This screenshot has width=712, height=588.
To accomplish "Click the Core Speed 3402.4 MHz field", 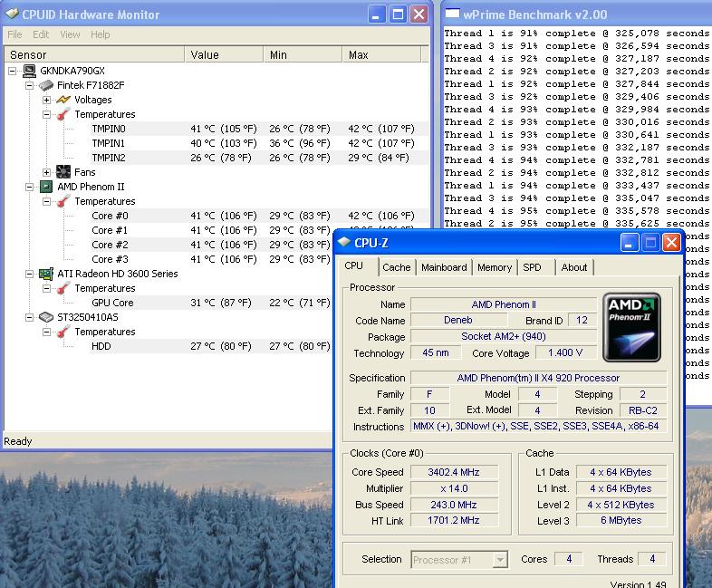I will (454, 472).
